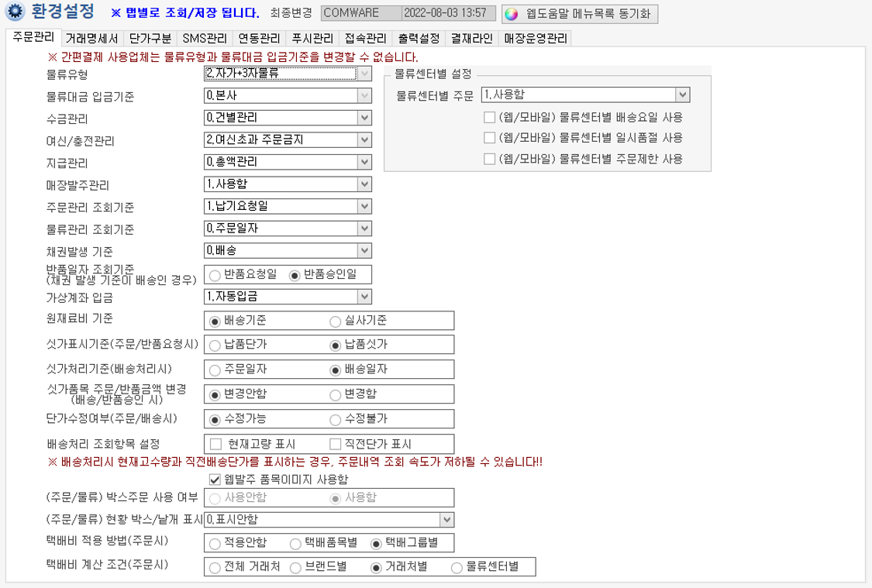Screen dimensions: 872x588
Task: Switch to the 매장운영관리 tab
Action: [x=536, y=39]
